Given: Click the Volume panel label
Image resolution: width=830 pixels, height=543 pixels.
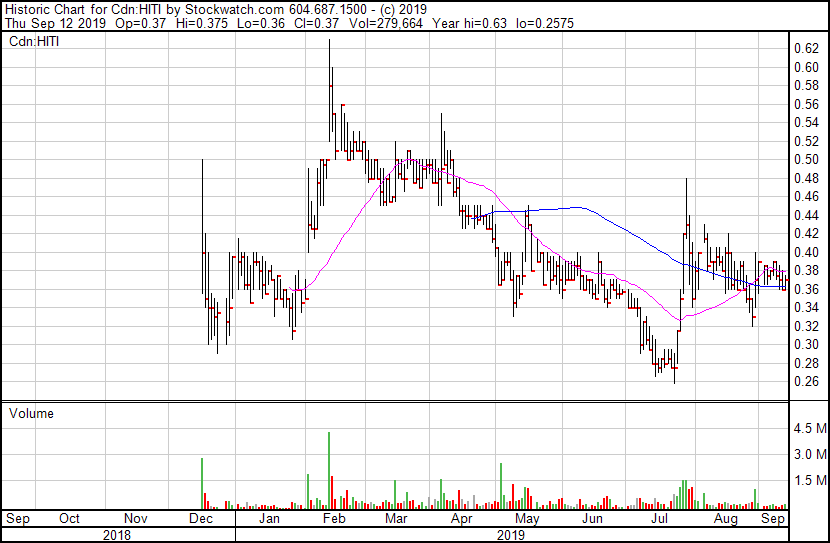Looking at the screenshot, I should [x=31, y=413].
